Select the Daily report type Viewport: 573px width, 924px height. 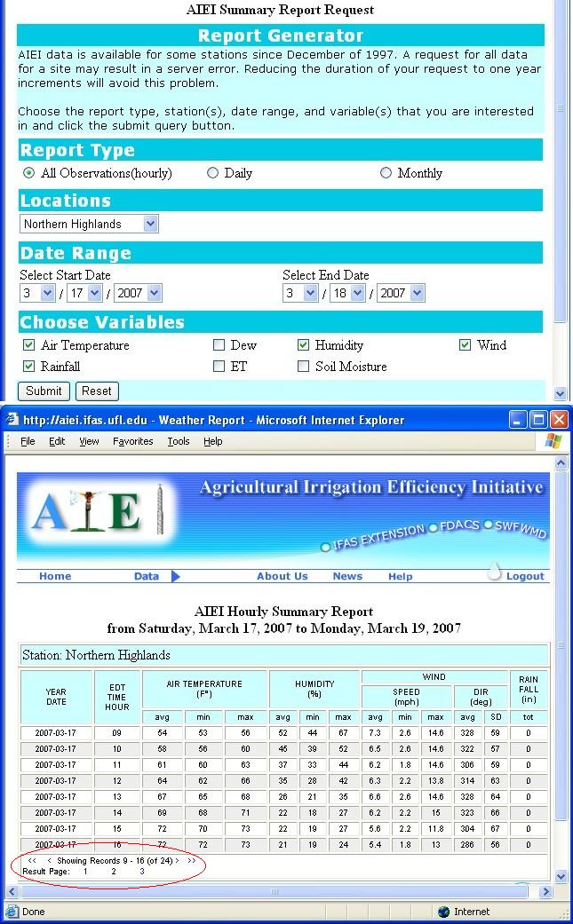coord(213,173)
